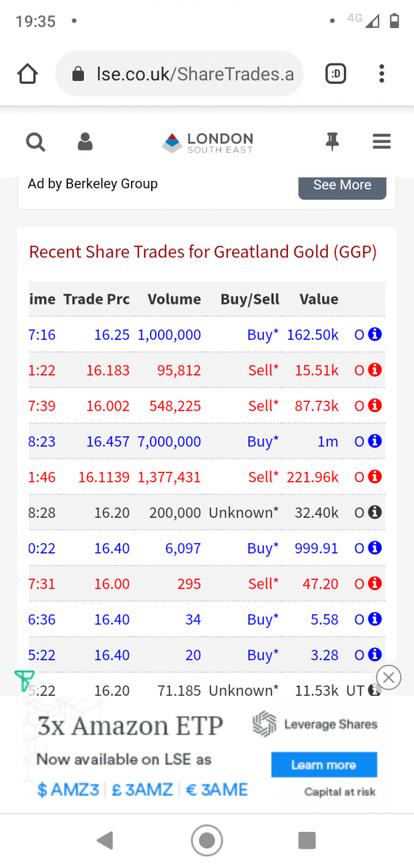This screenshot has width=414, height=868.
Task: Tap the browser home icon
Action: (28, 74)
